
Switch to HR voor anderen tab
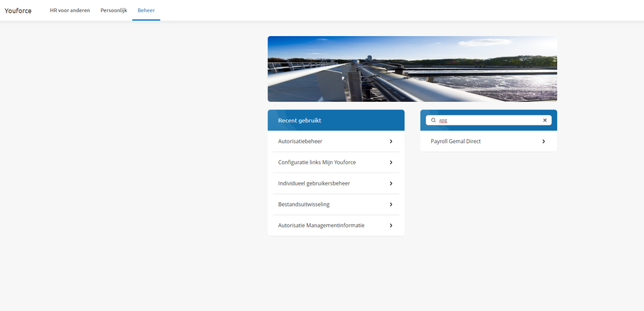[70, 10]
